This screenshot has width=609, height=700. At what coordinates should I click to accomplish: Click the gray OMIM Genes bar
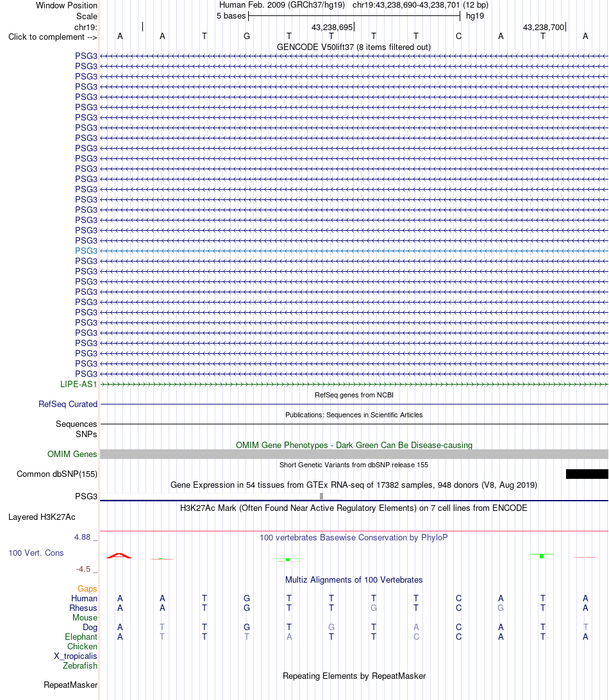click(x=354, y=454)
